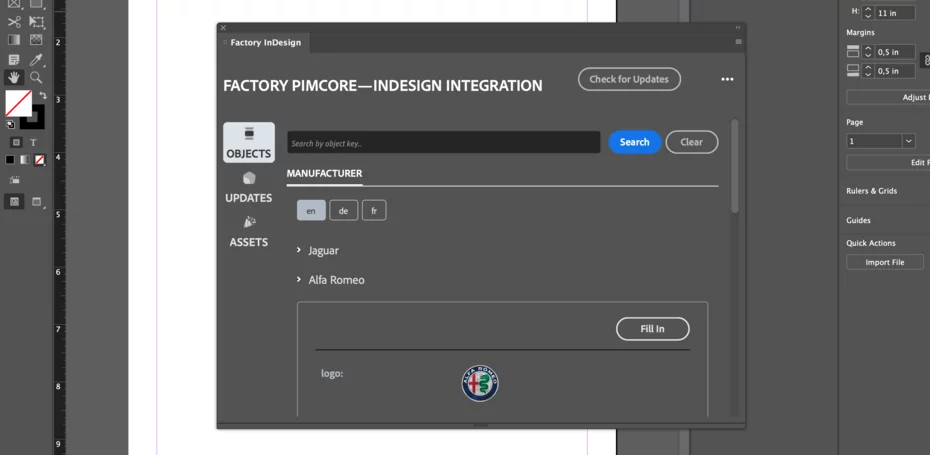The image size is (930, 455).
Task: Click the top margin stepper
Action: [x=868, y=52]
